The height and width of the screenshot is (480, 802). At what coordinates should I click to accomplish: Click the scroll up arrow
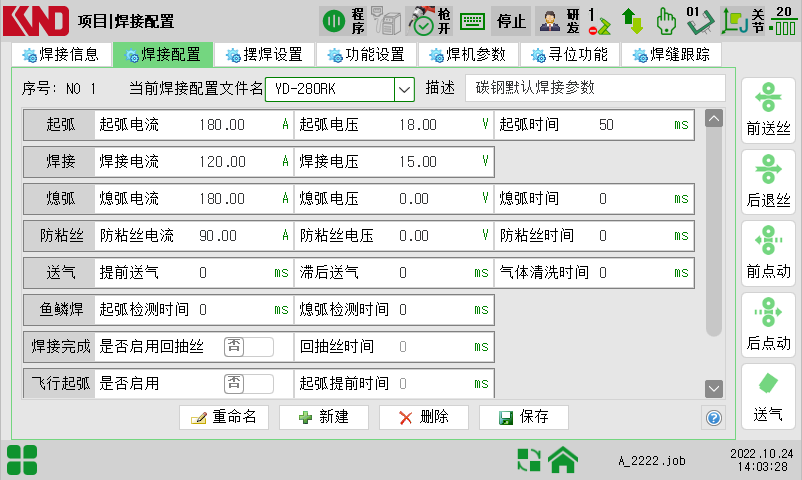pyautogui.click(x=714, y=119)
